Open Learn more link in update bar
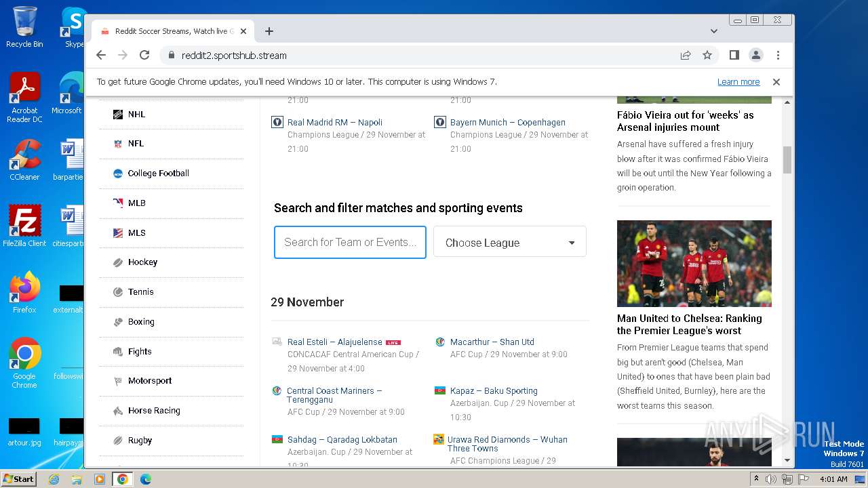 (738, 82)
